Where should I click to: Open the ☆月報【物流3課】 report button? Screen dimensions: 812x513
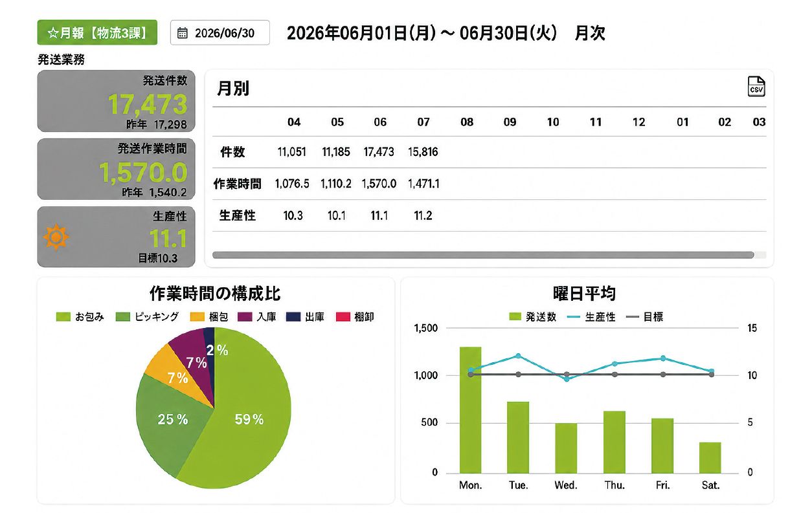(x=97, y=32)
